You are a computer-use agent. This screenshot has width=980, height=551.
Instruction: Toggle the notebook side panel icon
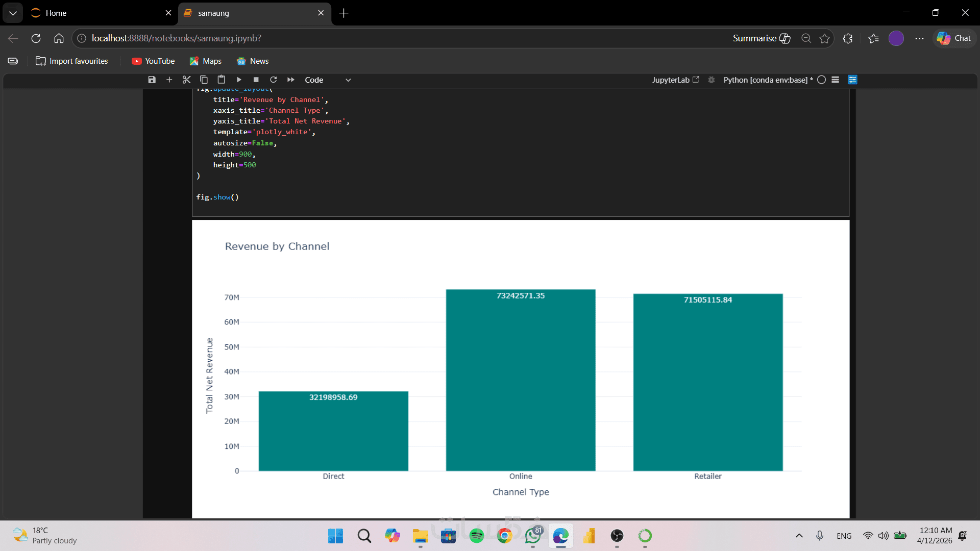(x=852, y=80)
